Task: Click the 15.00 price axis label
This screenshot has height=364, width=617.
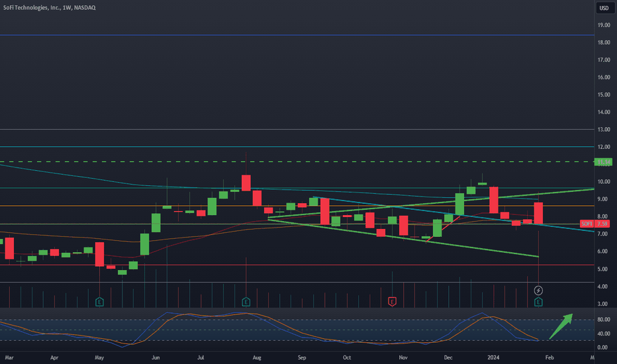Action: click(x=604, y=95)
